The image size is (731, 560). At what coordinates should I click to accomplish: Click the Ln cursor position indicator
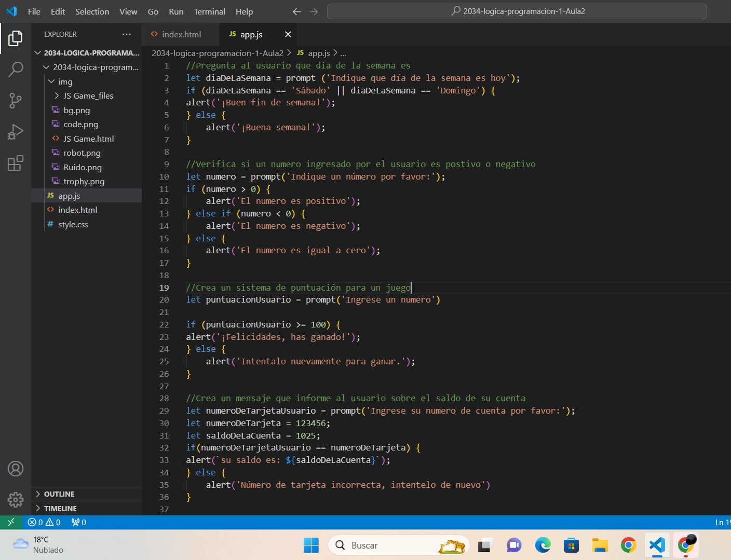723,522
